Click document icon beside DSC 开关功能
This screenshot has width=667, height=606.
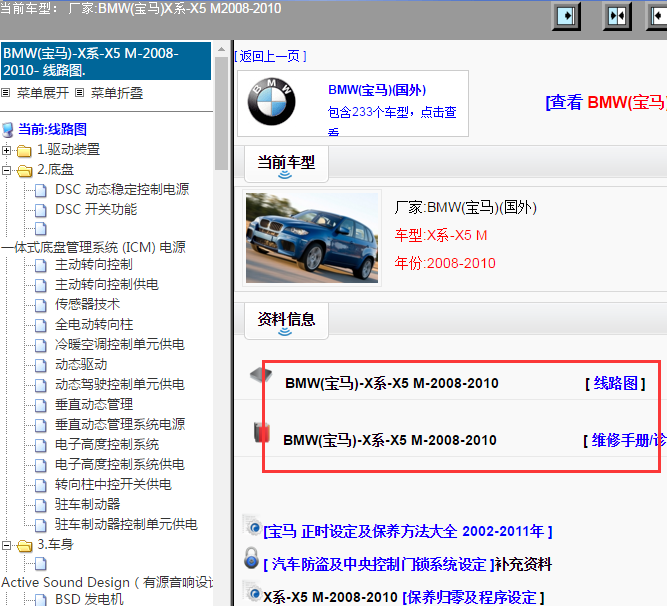pyautogui.click(x=40, y=210)
